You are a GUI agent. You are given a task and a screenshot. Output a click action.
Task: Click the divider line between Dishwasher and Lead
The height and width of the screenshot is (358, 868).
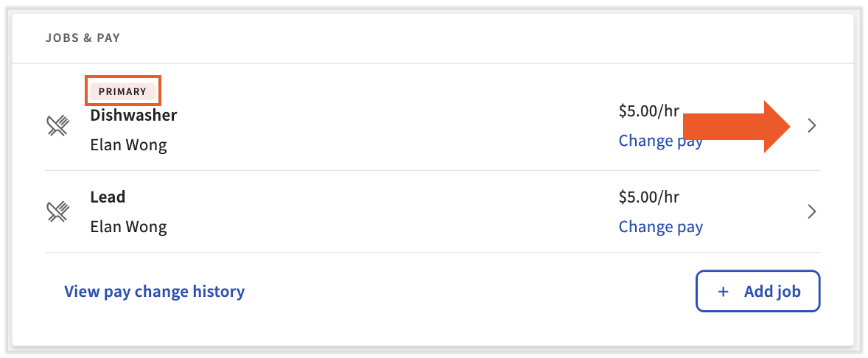[433, 171]
